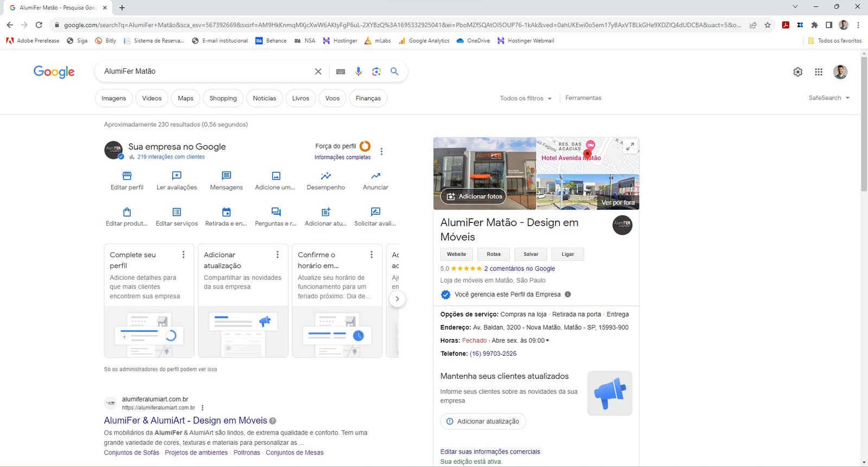The image size is (868, 467).
Task: Open Google settings gear icon
Action: click(797, 72)
